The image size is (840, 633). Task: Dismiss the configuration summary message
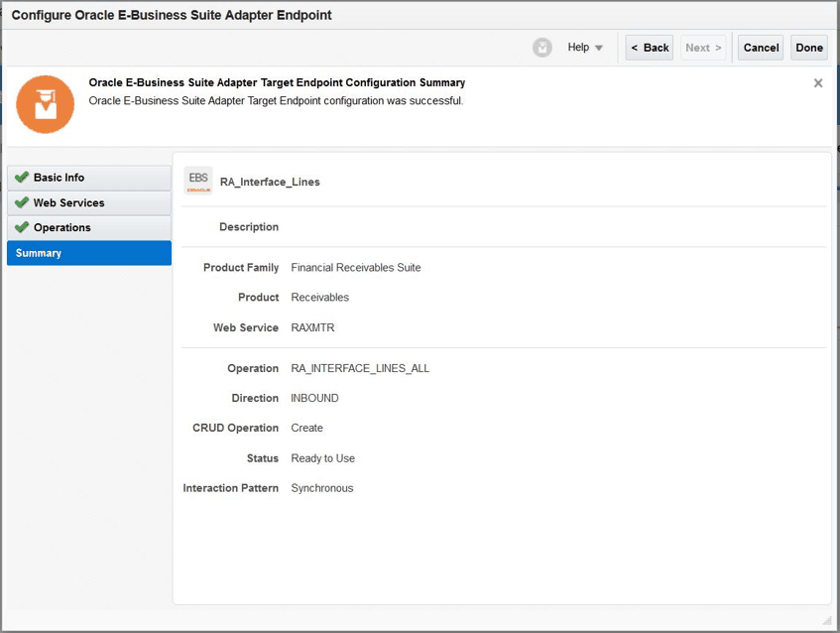[x=818, y=83]
